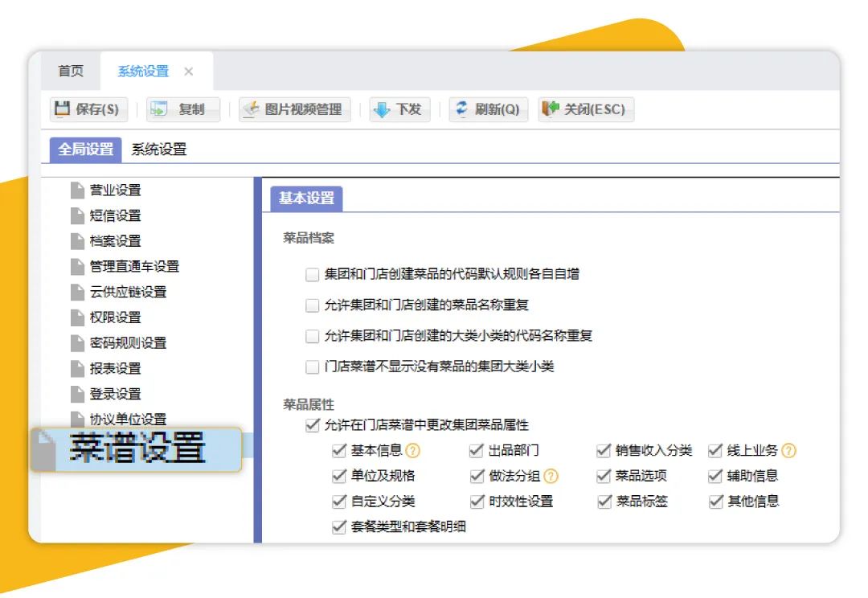Click the 下发 download arrow button

399,109
